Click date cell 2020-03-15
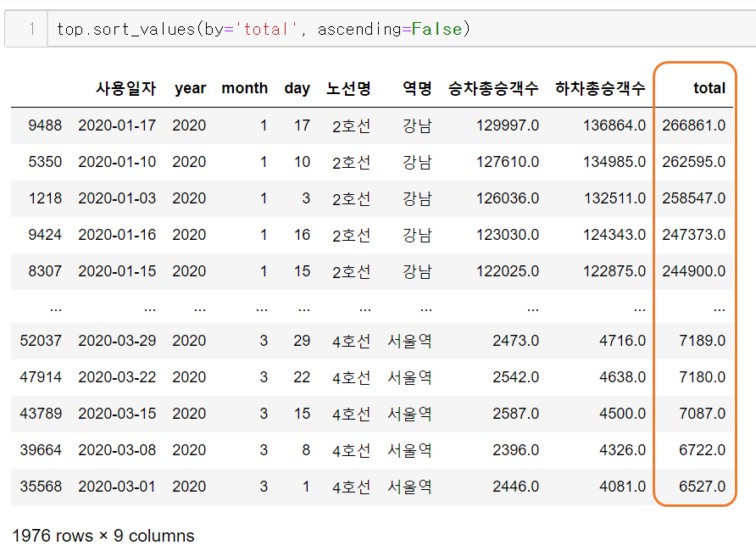756x551 pixels. point(117,414)
